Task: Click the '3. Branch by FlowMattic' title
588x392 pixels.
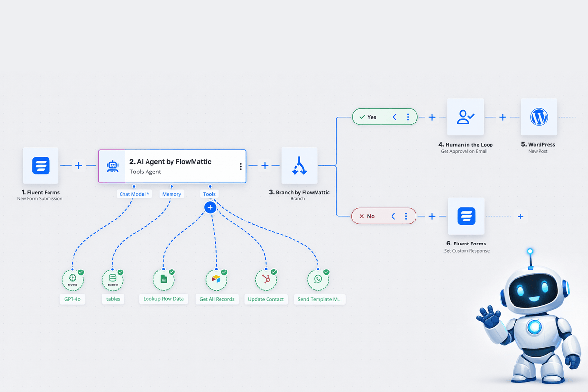Action: click(x=299, y=192)
